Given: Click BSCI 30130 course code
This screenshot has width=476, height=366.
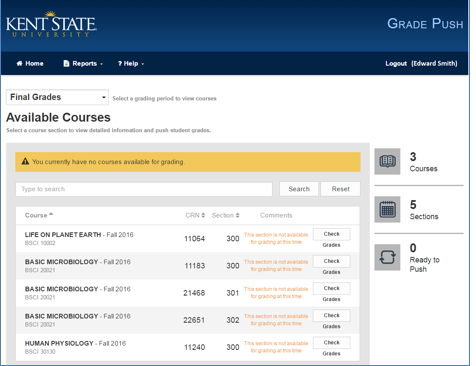Looking at the screenshot, I should 40,352.
